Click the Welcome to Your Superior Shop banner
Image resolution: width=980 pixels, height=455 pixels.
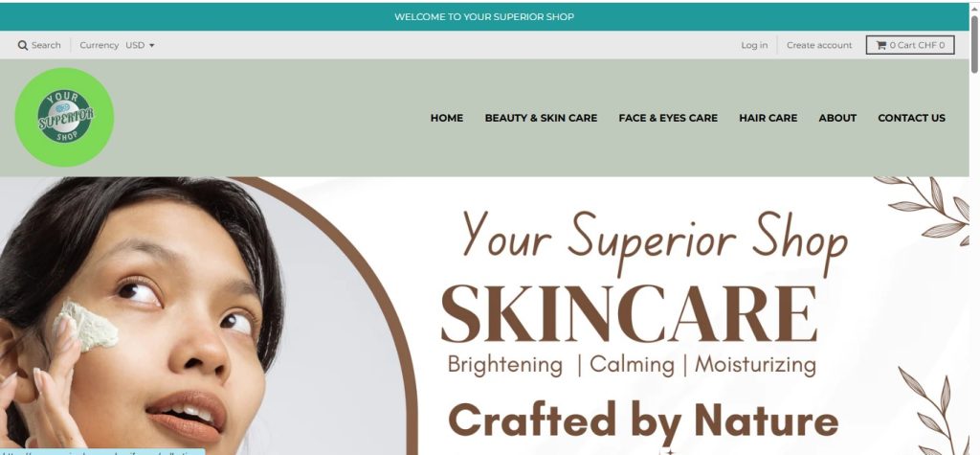coord(484,17)
